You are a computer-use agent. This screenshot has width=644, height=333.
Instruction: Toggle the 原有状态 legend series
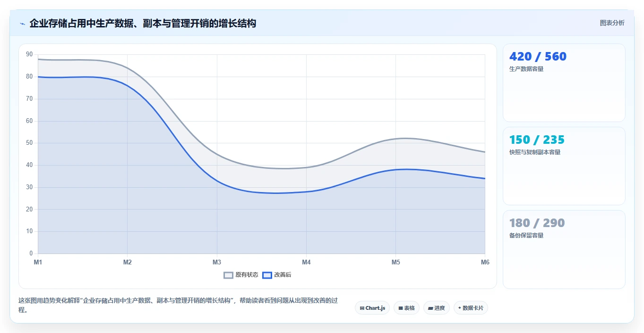coord(241,275)
